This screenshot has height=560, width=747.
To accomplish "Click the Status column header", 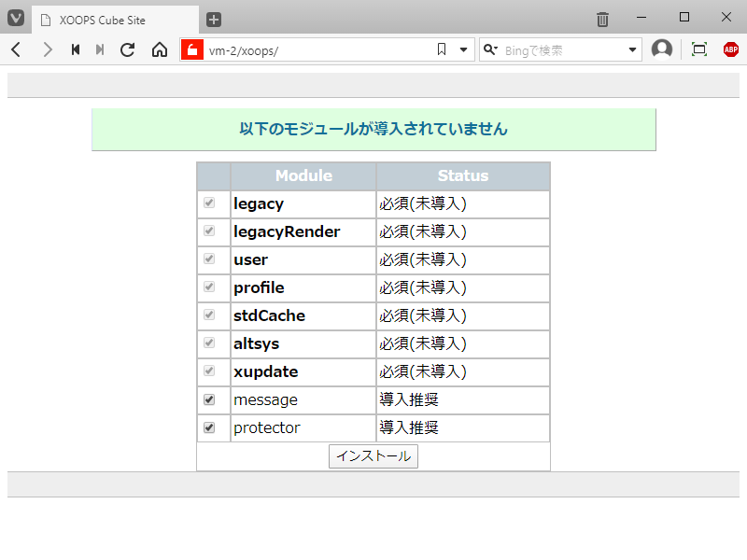I will tap(463, 175).
